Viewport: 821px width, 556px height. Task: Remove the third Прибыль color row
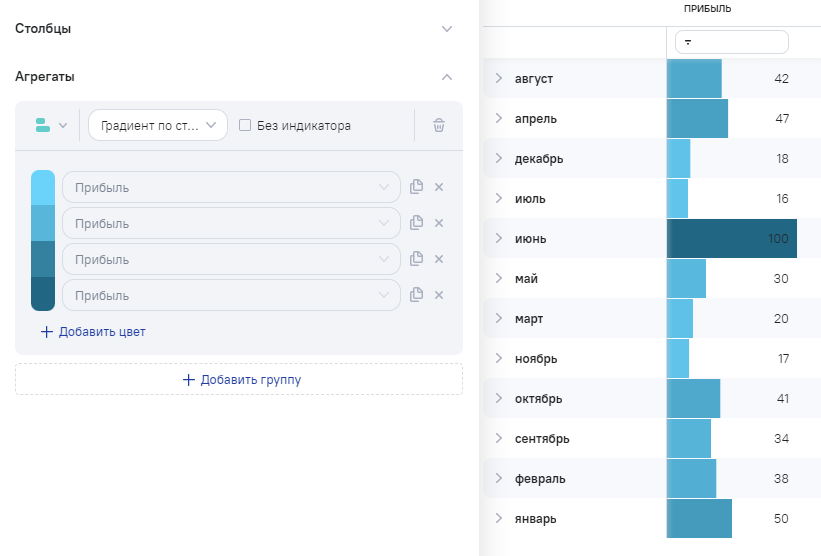click(438, 259)
